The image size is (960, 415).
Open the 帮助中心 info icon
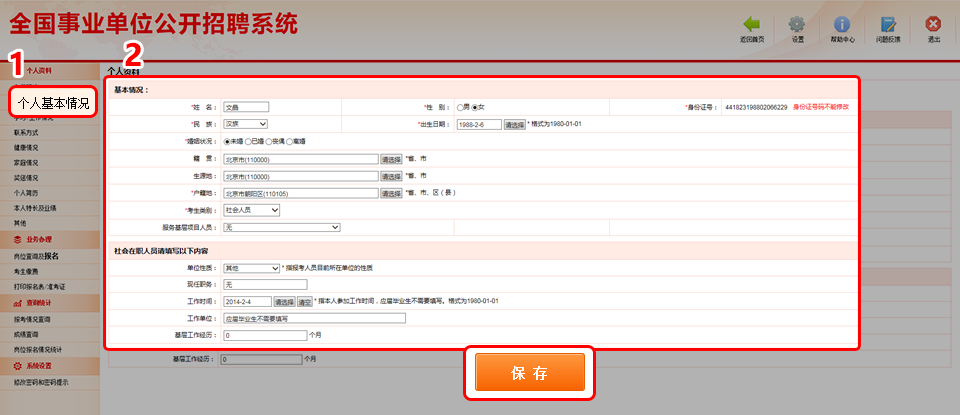click(842, 24)
